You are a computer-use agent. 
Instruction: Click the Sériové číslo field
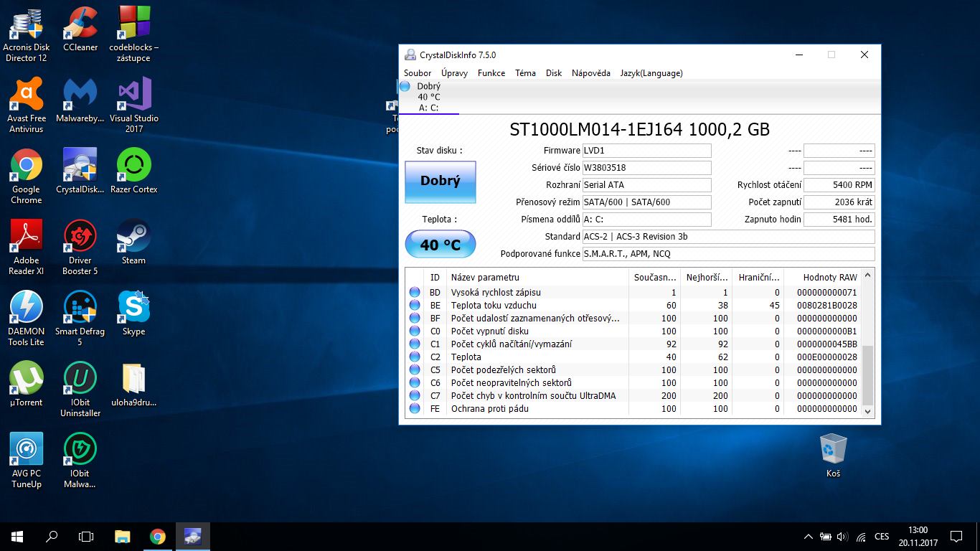coord(646,168)
